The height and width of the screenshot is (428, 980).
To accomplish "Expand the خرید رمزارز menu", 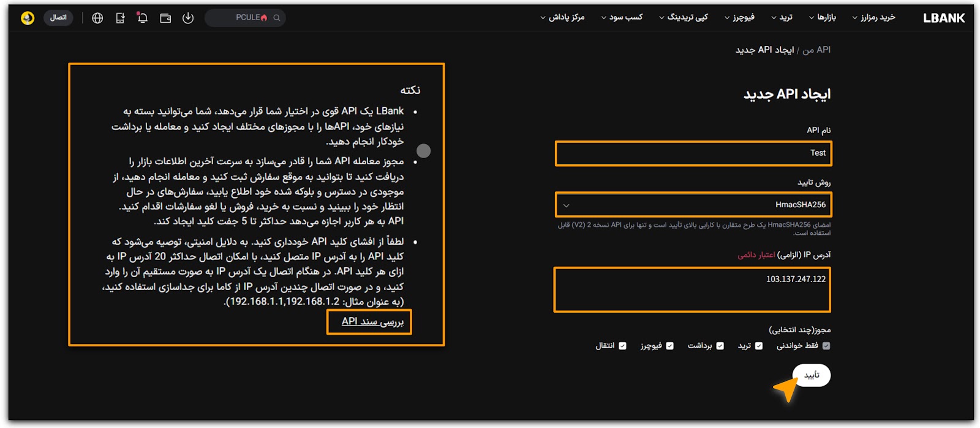I will pyautogui.click(x=873, y=17).
